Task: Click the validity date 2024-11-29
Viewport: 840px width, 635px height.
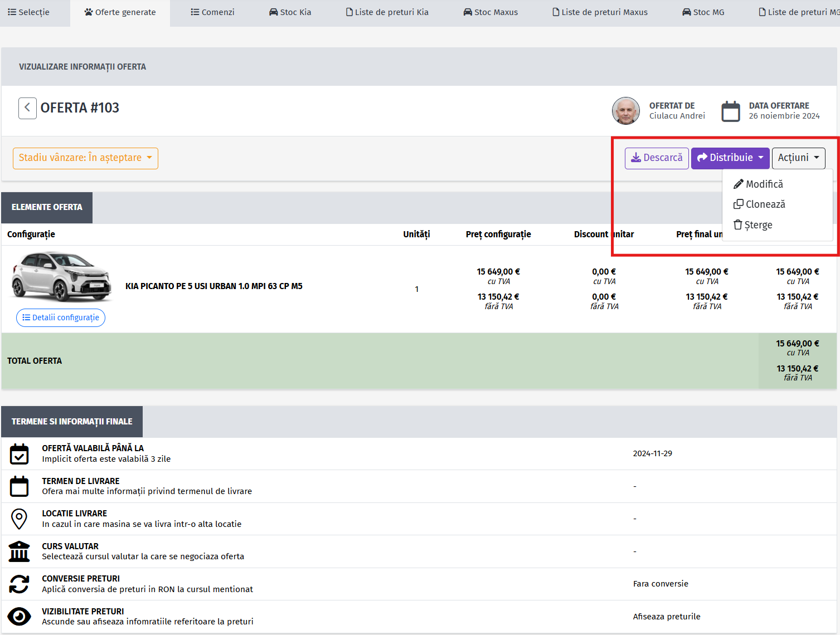Action: click(653, 453)
